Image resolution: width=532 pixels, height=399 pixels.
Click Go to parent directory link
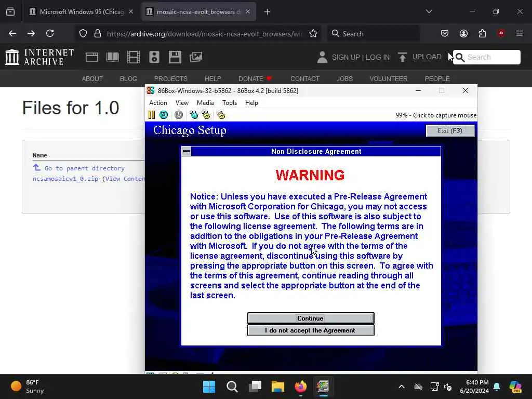click(x=85, y=168)
